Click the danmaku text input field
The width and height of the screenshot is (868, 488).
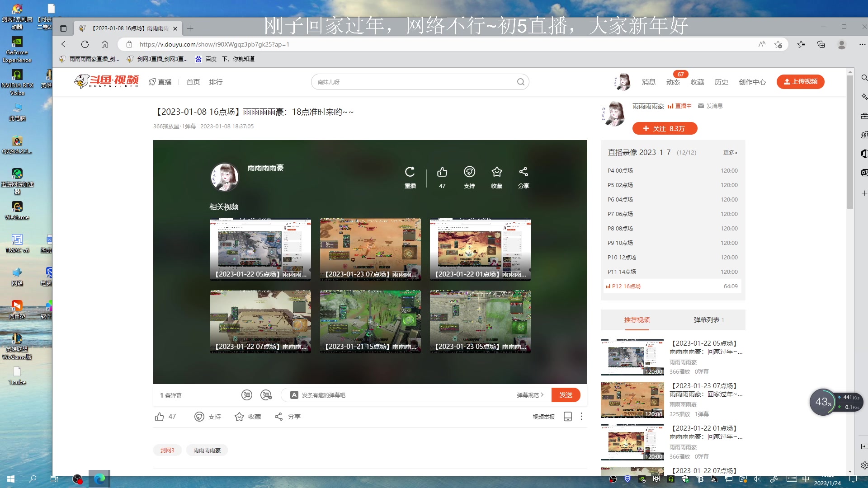tap(407, 395)
